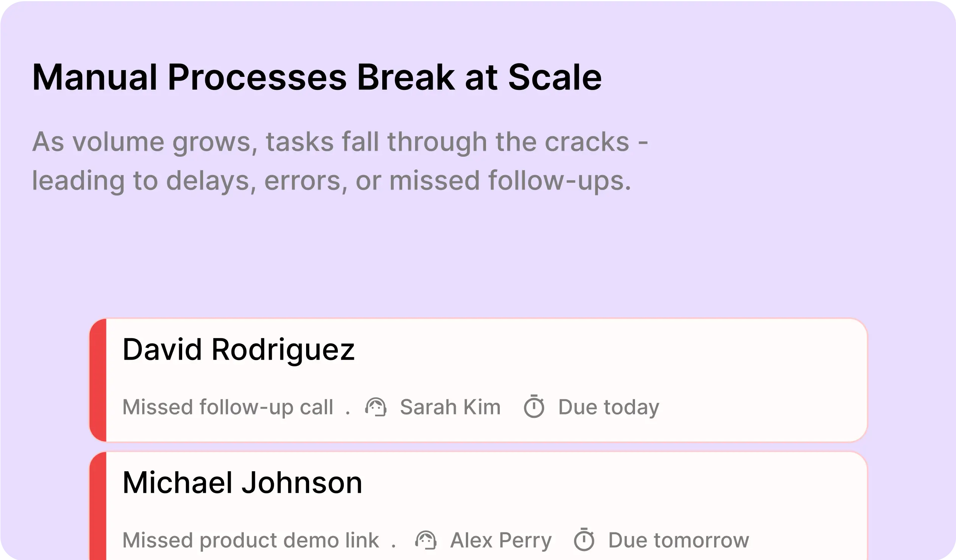Image resolution: width=956 pixels, height=560 pixels.
Task: Click the agent icon beside Sarah Kim
Action: click(x=376, y=407)
